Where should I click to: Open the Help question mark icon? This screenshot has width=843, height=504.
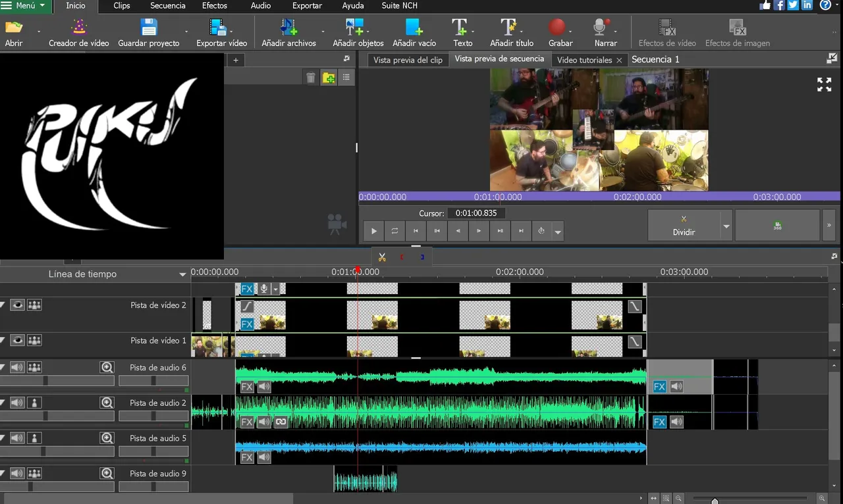click(x=825, y=5)
